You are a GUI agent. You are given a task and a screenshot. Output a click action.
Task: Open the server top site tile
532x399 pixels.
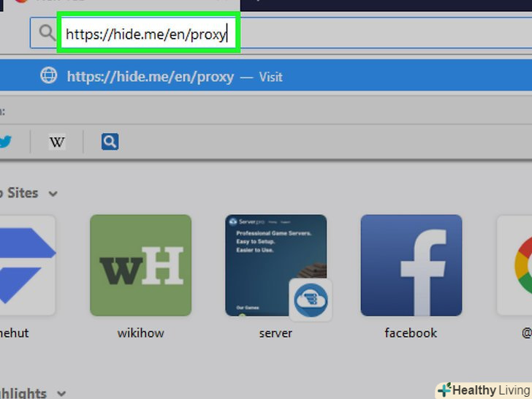[275, 265]
